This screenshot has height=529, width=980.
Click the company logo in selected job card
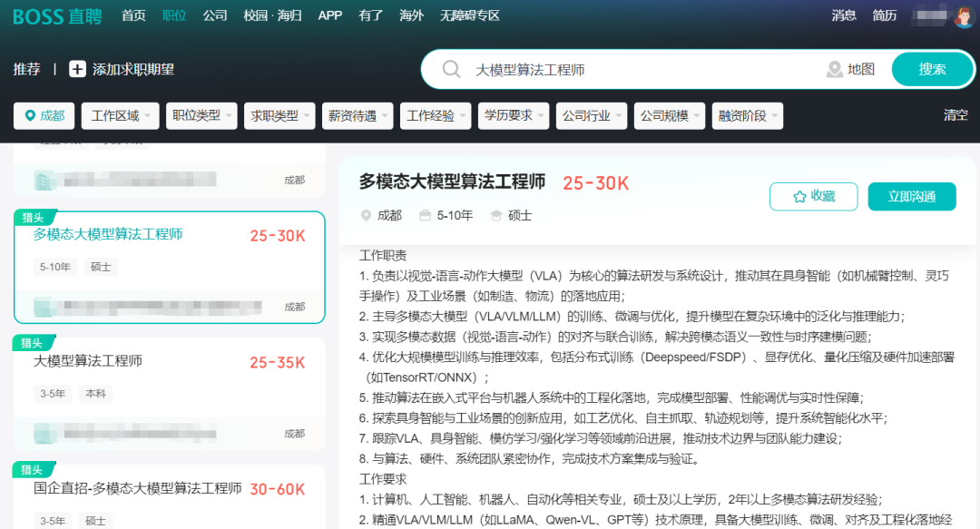tap(44, 307)
